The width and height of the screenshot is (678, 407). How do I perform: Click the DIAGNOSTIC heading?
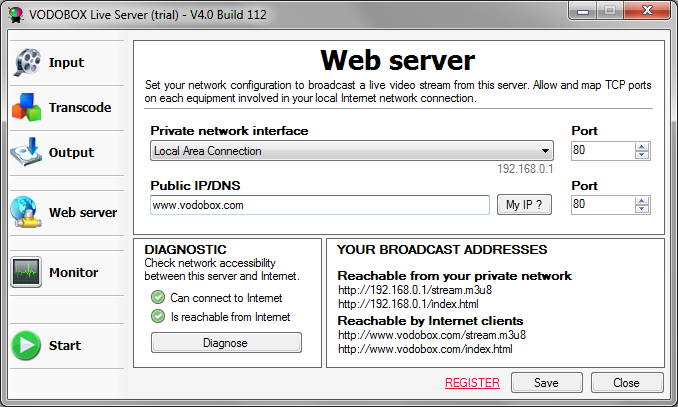point(185,250)
